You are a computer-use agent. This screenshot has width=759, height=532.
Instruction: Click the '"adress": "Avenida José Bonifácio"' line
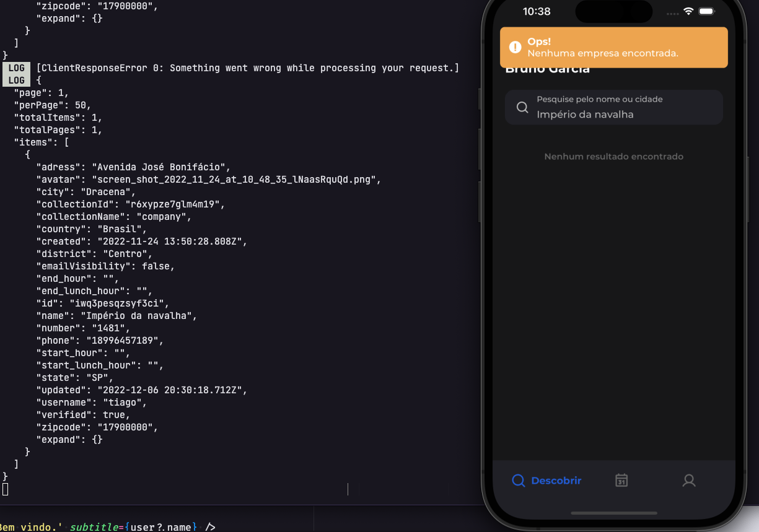[x=133, y=167]
